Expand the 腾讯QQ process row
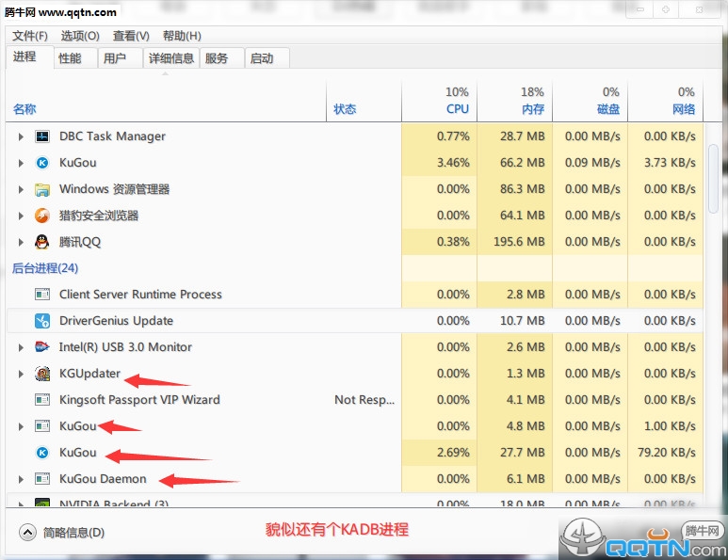The width and height of the screenshot is (728, 560). coord(21,242)
